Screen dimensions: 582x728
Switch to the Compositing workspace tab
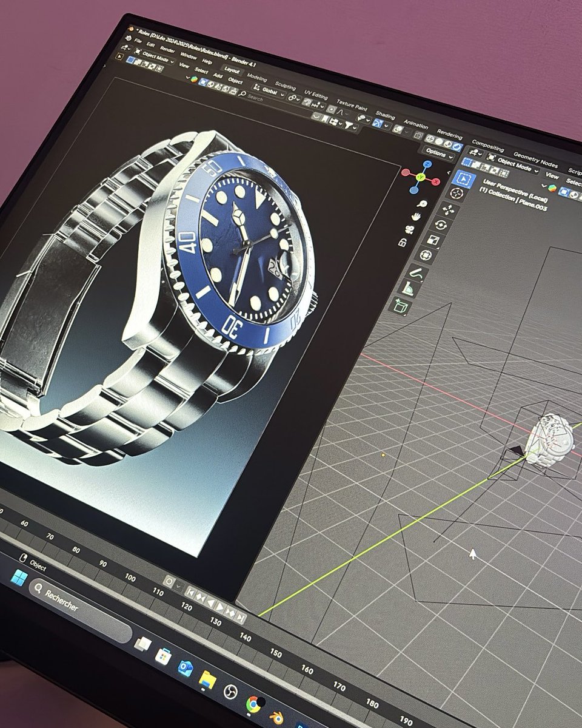[488, 146]
